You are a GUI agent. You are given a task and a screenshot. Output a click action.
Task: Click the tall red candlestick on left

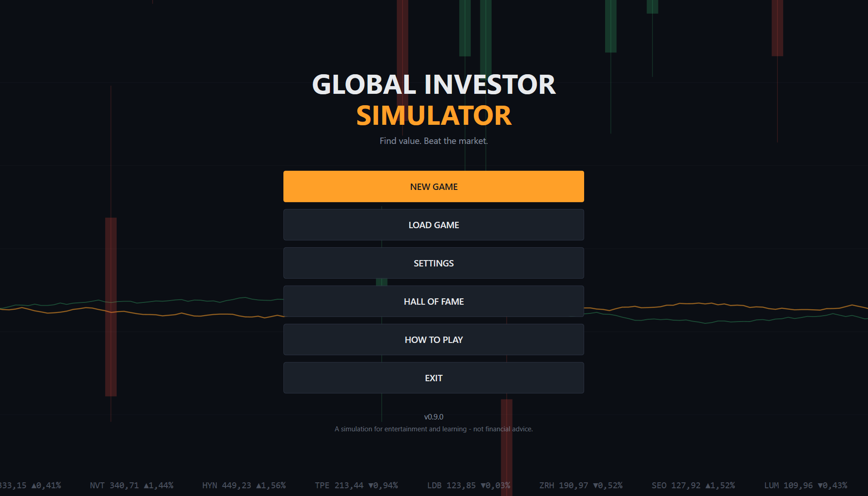pos(111,307)
